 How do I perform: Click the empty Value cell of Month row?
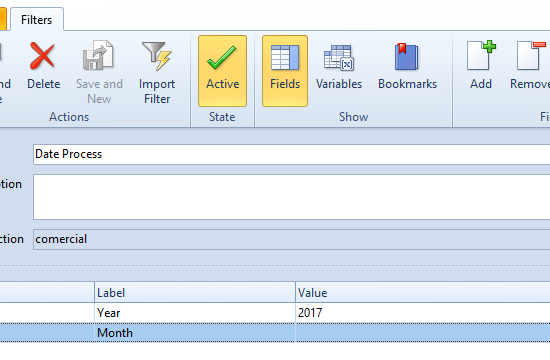click(x=423, y=333)
